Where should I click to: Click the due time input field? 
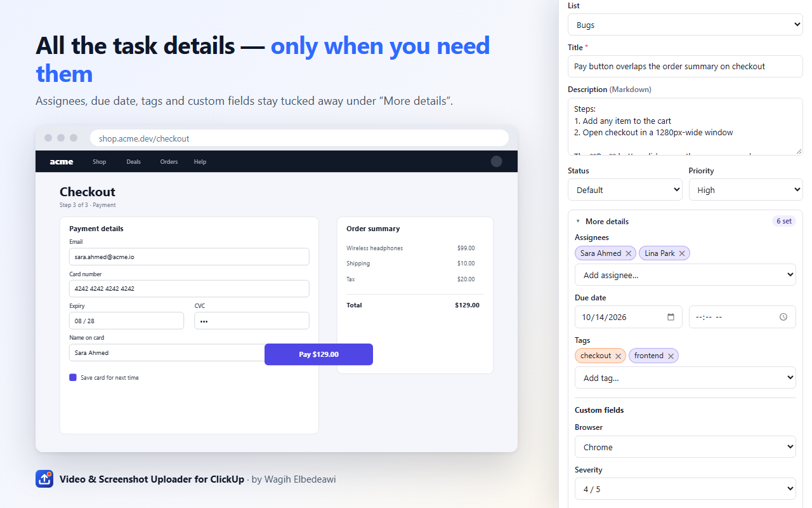pyautogui.click(x=742, y=317)
